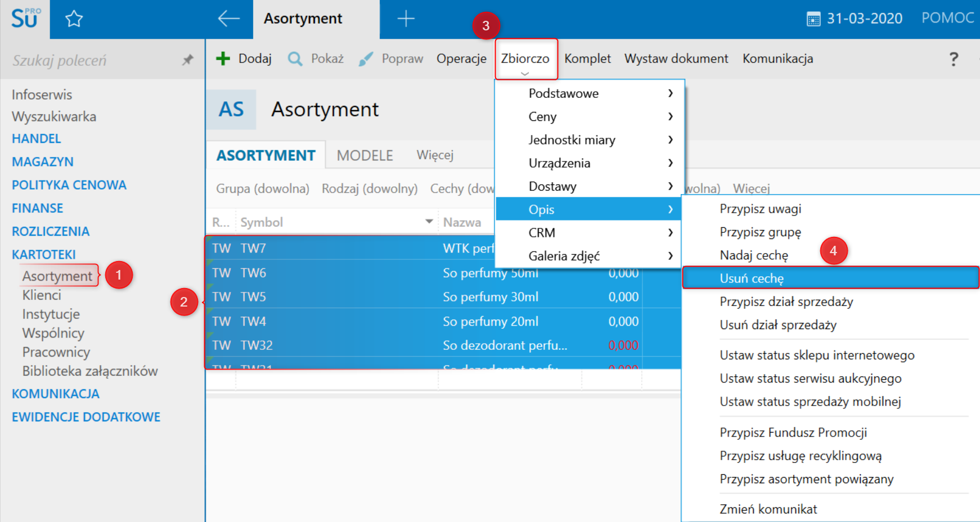Image resolution: width=980 pixels, height=522 pixels.
Task: Expand the Jednostki miary submenu
Action: click(x=590, y=139)
